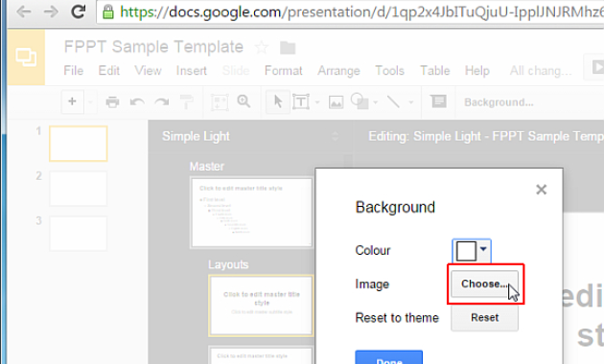This screenshot has width=604, height=364.
Task: Click the Undo icon
Action: pyautogui.click(x=137, y=102)
